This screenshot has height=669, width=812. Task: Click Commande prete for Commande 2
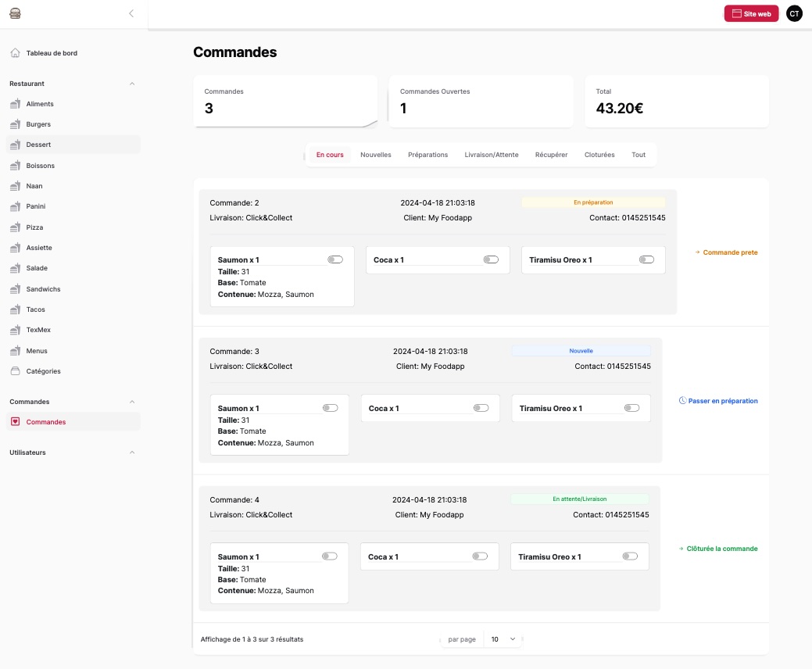pyautogui.click(x=726, y=252)
